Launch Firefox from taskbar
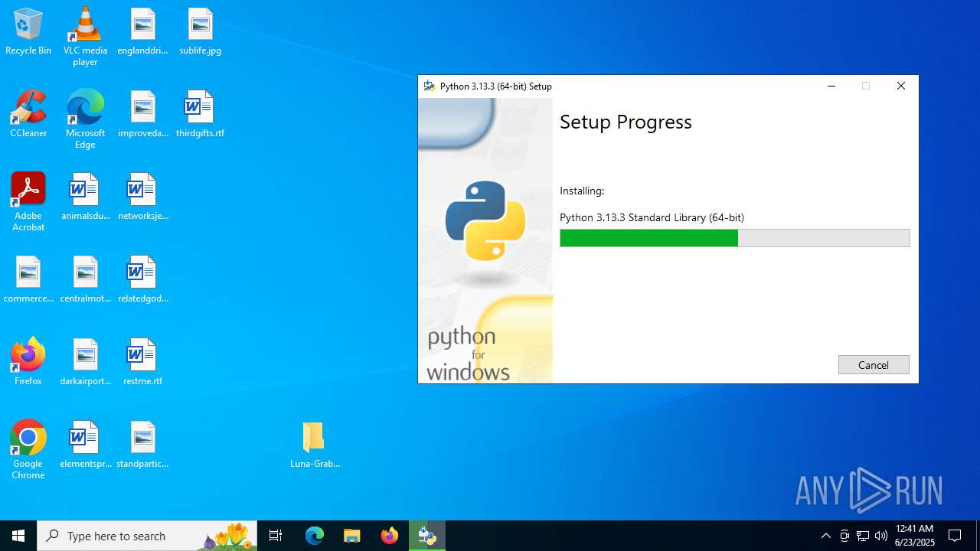 tap(390, 536)
